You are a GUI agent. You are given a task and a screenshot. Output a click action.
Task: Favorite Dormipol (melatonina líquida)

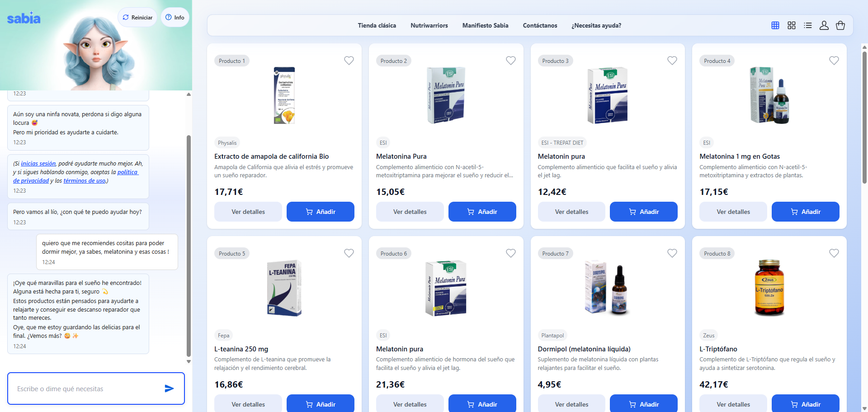point(672,253)
